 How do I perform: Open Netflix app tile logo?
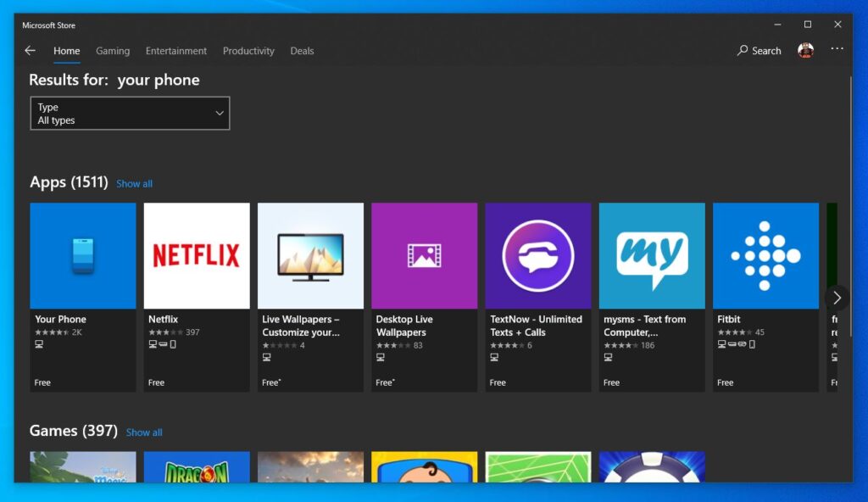tap(197, 255)
